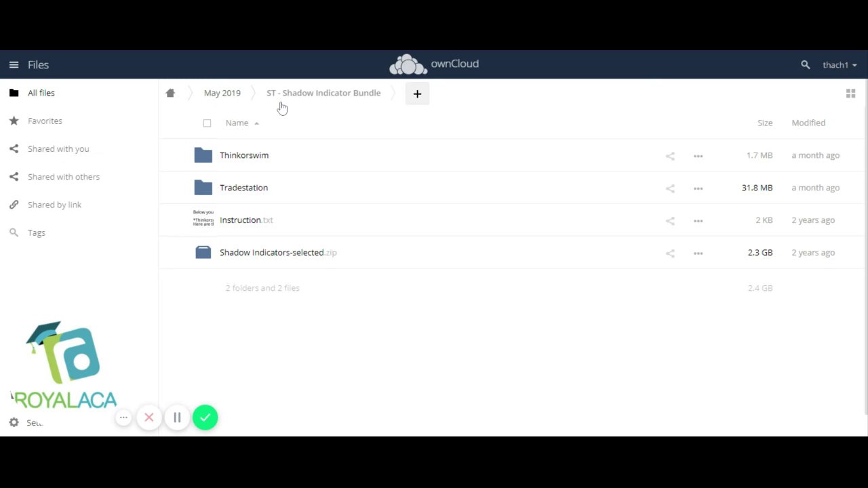
Task: Open the Thinkorswim folder icon
Action: click(203, 155)
